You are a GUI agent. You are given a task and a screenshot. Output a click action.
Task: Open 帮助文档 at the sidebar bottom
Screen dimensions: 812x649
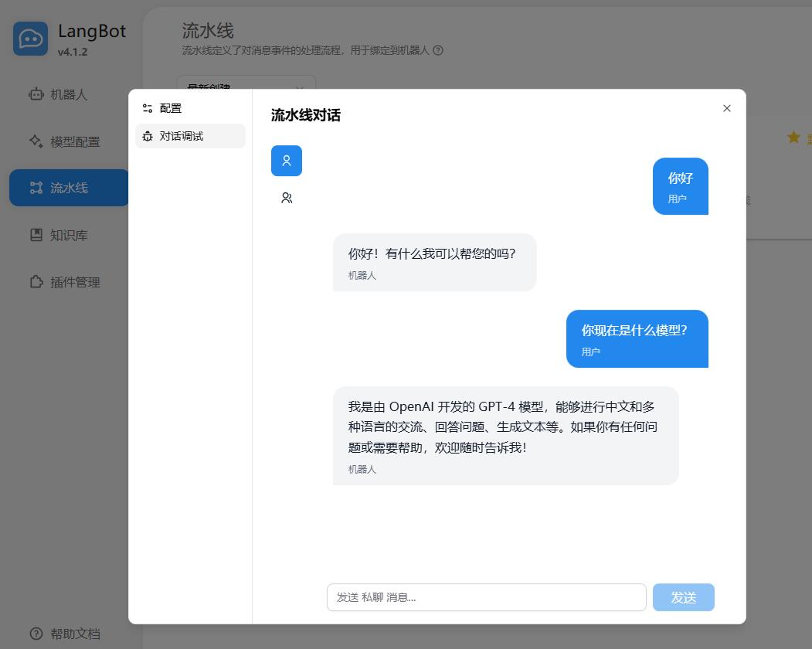coord(65,634)
